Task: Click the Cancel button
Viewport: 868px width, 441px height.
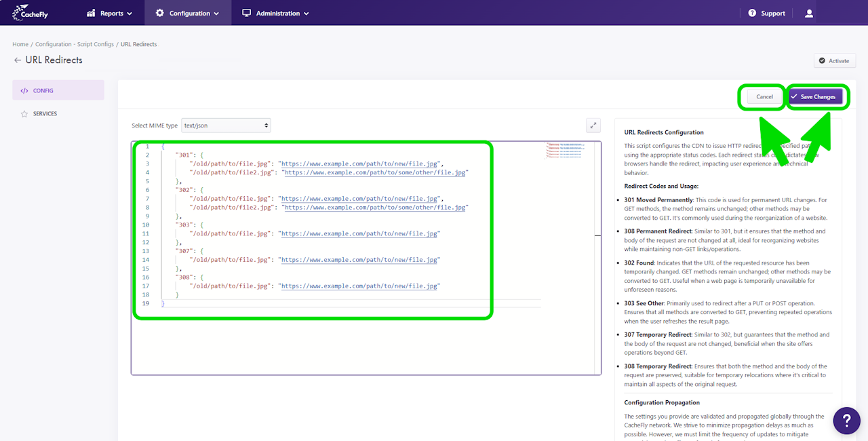Action: point(764,97)
